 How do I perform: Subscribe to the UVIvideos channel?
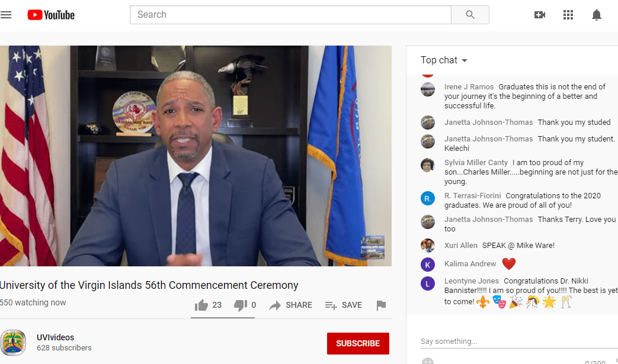(358, 343)
